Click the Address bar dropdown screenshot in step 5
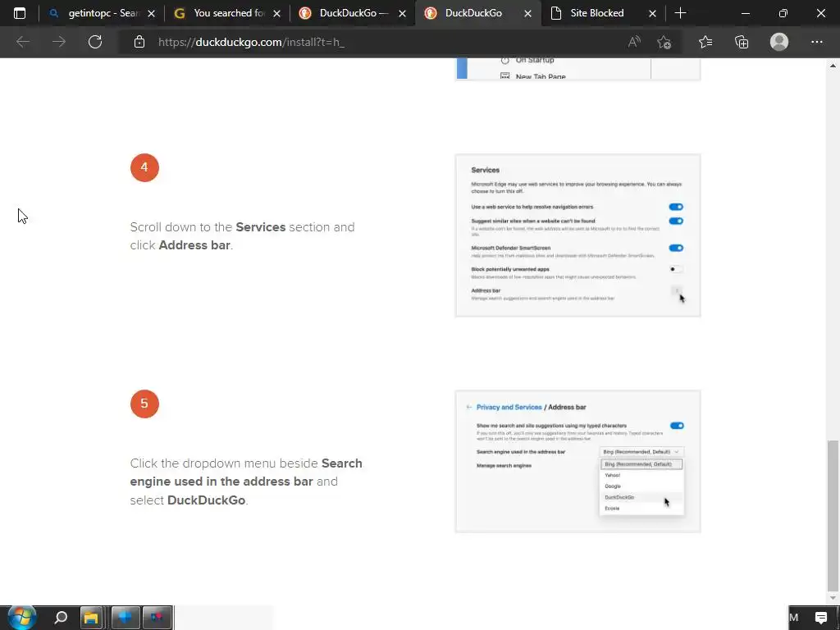This screenshot has width=840, height=630. [577, 461]
